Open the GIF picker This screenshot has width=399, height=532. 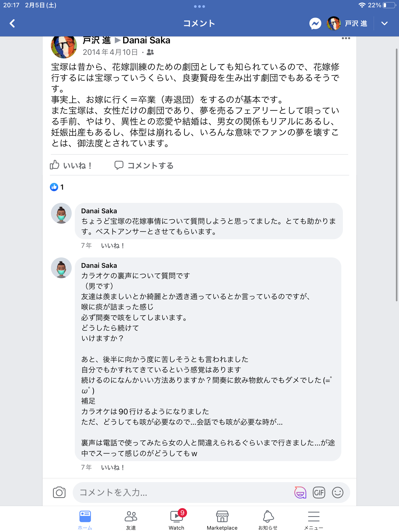319,493
